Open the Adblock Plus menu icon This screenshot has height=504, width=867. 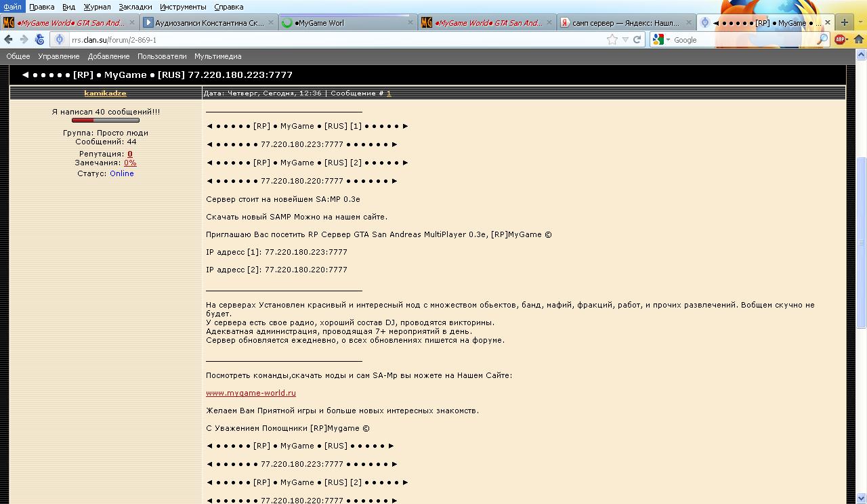[x=841, y=40]
